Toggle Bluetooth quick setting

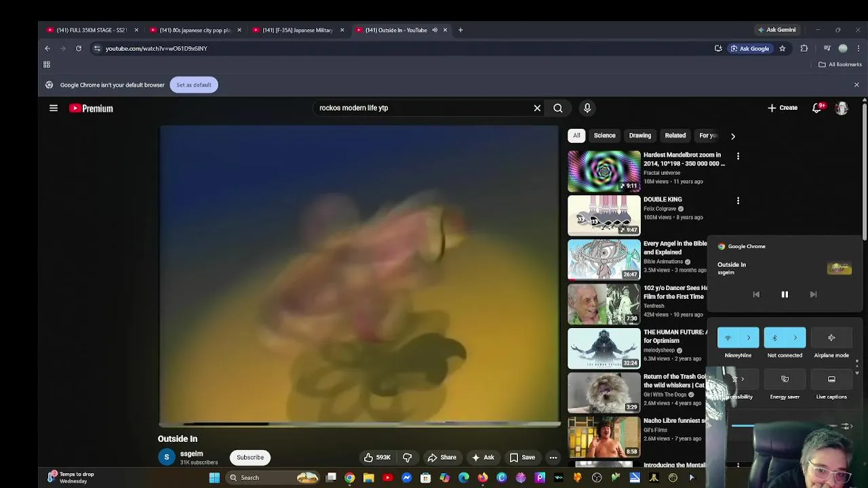click(x=774, y=338)
